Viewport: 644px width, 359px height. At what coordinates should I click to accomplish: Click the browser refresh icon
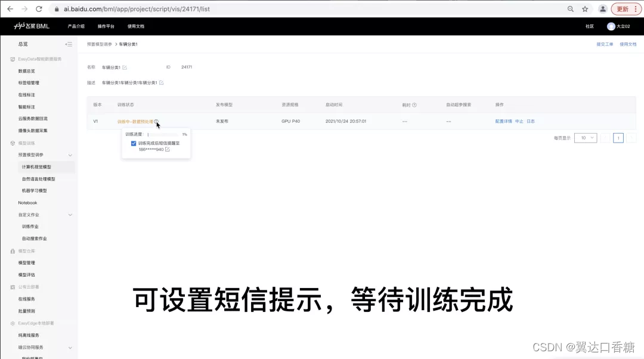(39, 9)
